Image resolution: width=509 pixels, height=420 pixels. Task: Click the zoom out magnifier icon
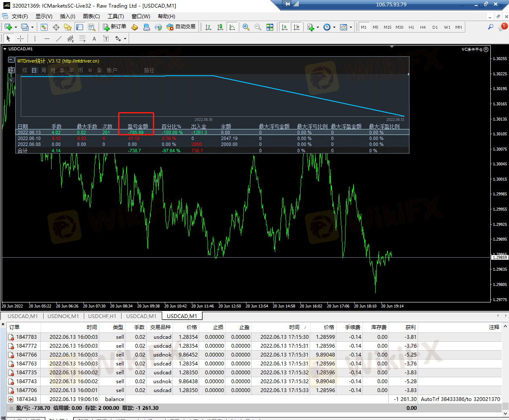click(x=258, y=27)
